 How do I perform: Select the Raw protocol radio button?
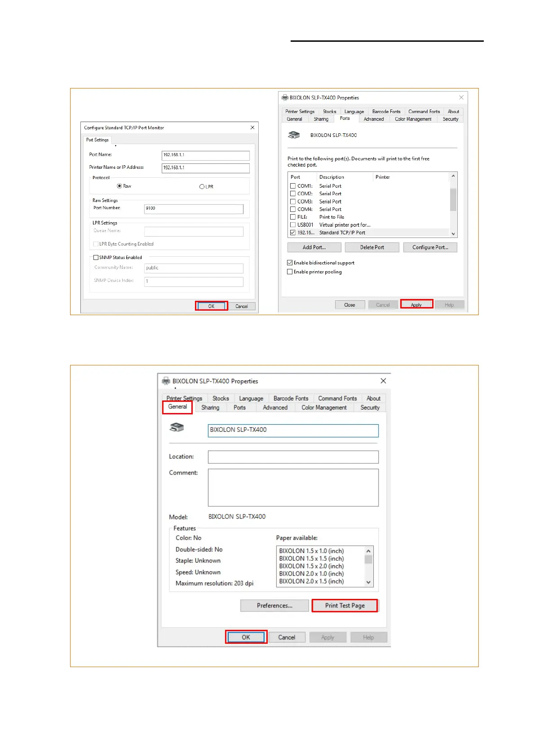(x=119, y=186)
